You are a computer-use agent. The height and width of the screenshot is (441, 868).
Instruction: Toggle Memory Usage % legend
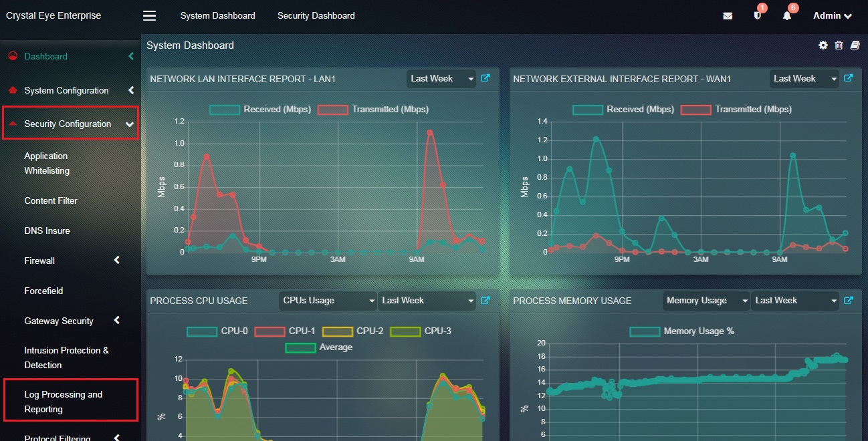(682, 331)
